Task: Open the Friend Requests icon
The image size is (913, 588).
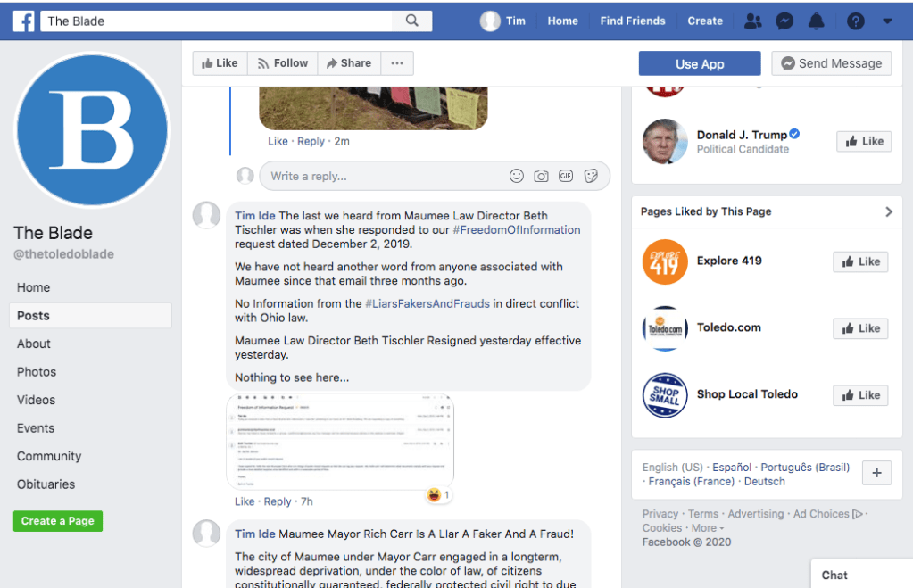Action: [753, 21]
